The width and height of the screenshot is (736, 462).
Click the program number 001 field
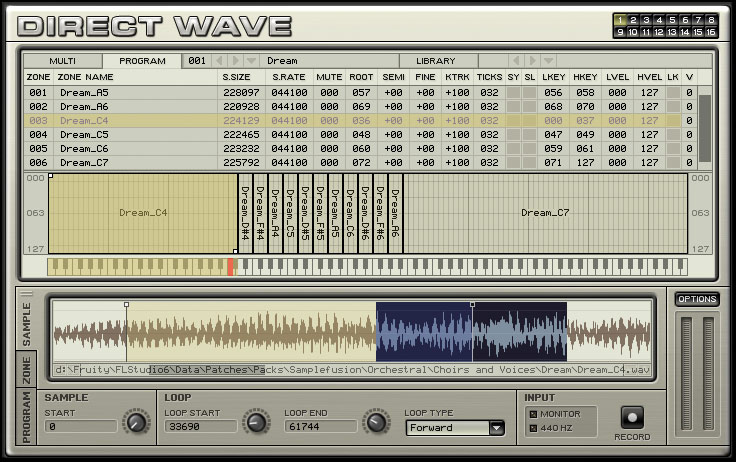(x=197, y=61)
